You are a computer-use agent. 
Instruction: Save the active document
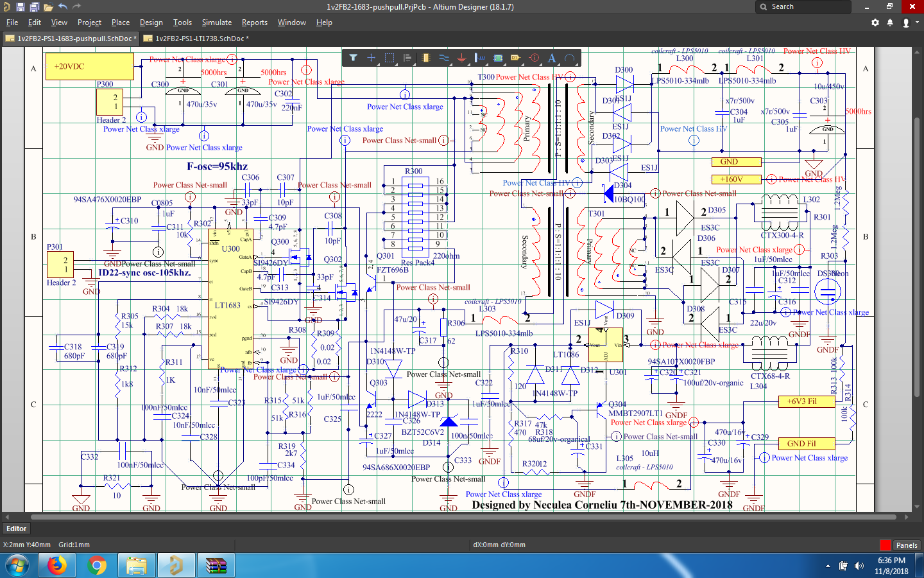tap(20, 7)
